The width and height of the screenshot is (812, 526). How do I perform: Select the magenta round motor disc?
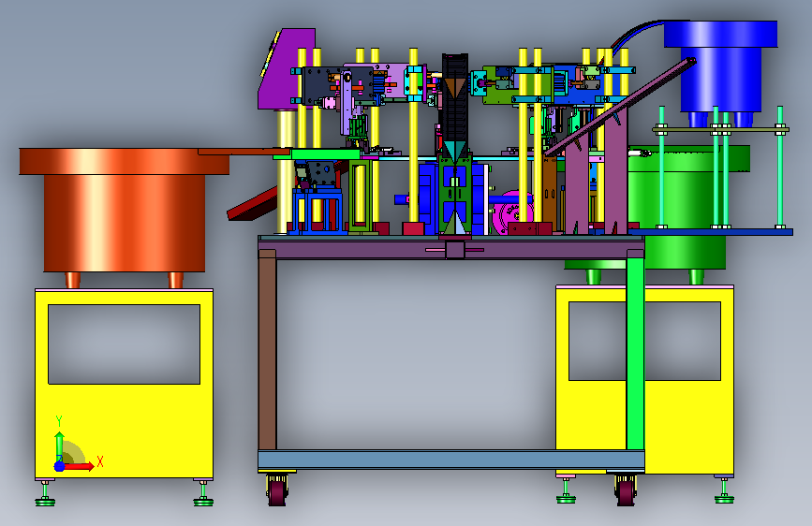(x=510, y=212)
